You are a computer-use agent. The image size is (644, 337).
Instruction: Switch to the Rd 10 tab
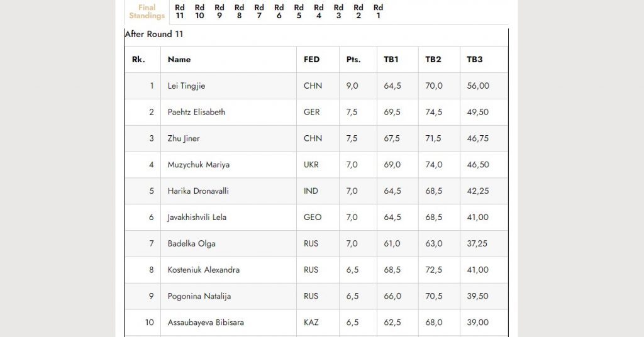[x=199, y=12]
